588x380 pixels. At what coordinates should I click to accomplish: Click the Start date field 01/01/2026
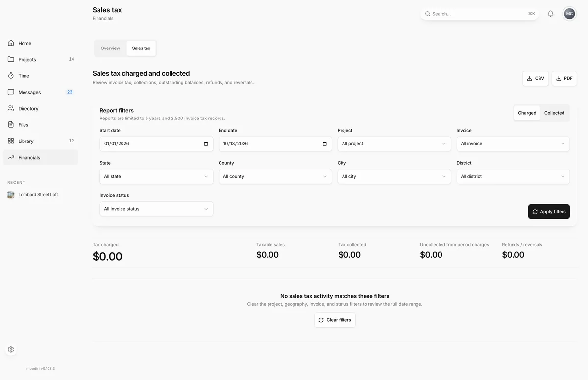point(156,144)
